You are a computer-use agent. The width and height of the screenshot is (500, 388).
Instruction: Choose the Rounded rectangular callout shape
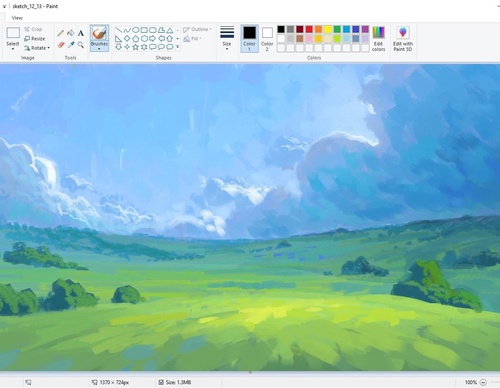(x=153, y=47)
